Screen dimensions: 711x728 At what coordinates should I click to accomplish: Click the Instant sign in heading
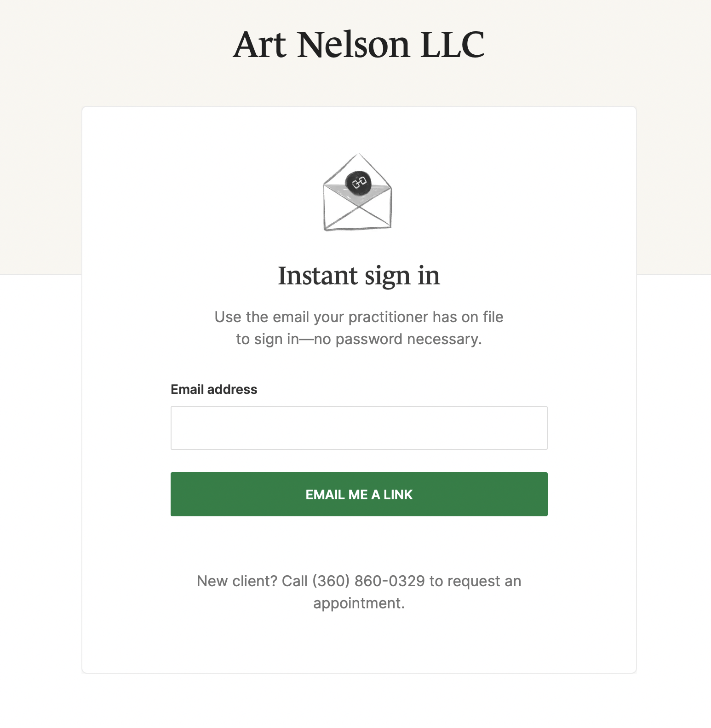click(x=359, y=276)
